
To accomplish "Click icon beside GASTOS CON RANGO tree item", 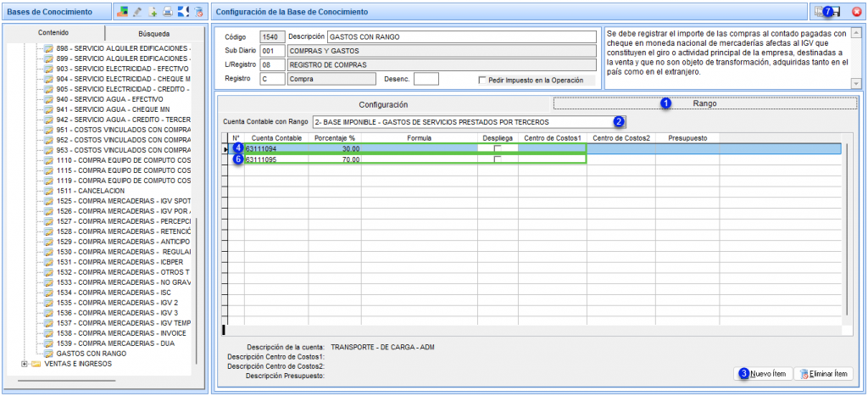I will point(48,354).
